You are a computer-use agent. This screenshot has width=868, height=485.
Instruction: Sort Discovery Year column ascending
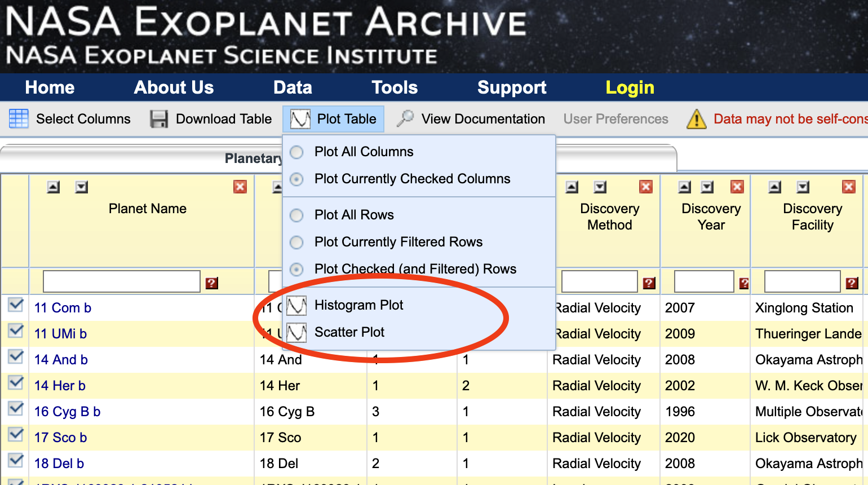[685, 187]
